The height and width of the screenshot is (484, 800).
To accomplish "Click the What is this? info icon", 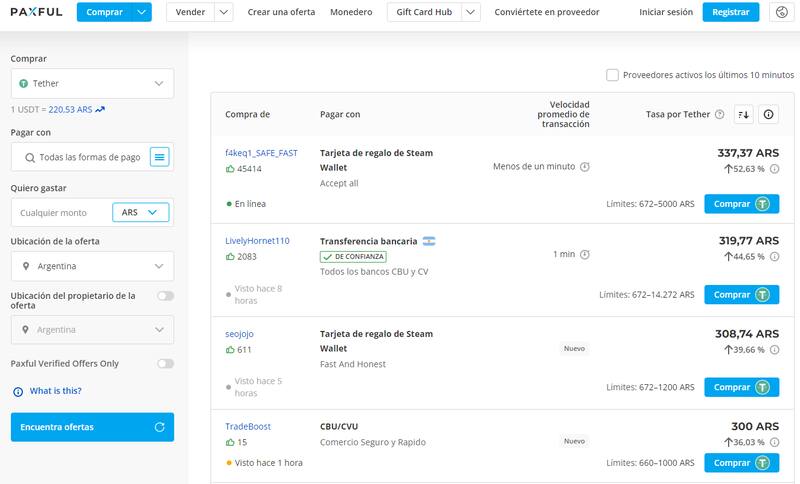I will click(x=17, y=391).
